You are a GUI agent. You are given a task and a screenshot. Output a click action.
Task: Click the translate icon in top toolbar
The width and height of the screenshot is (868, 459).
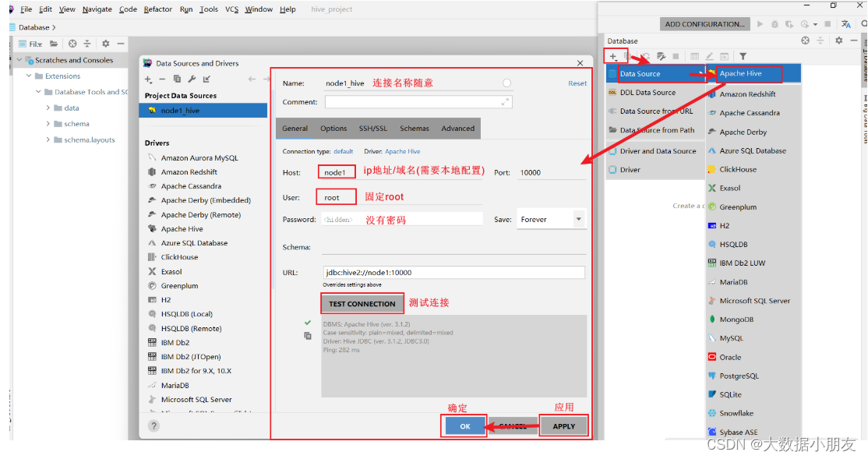pyautogui.click(x=846, y=24)
